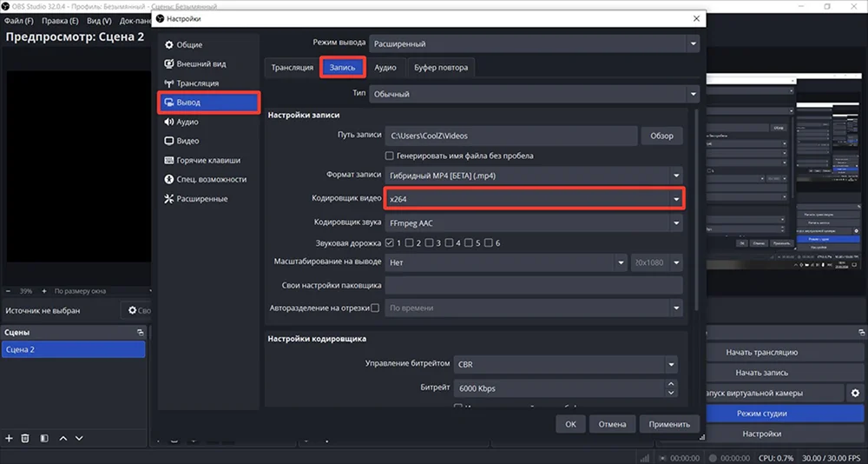Open the Правка (E) menu

(60, 21)
